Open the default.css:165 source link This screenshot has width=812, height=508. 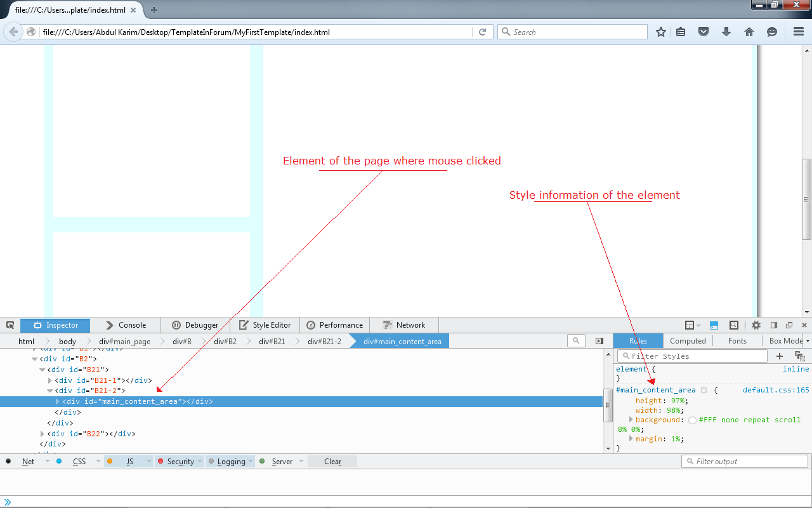click(775, 390)
